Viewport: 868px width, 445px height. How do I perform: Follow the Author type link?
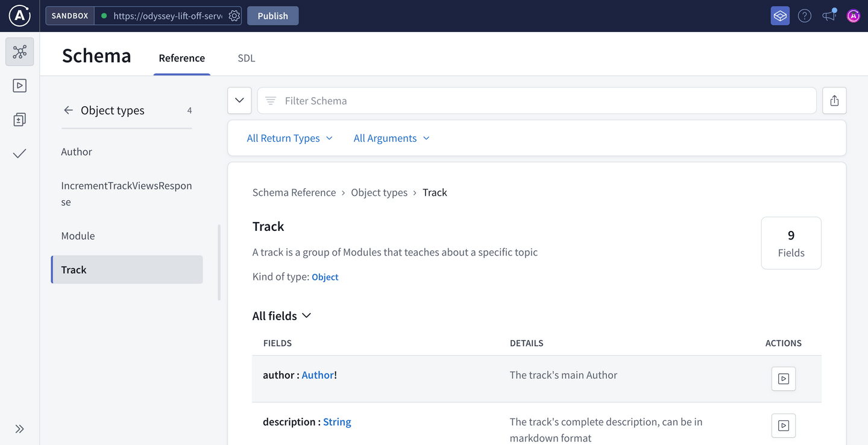317,375
